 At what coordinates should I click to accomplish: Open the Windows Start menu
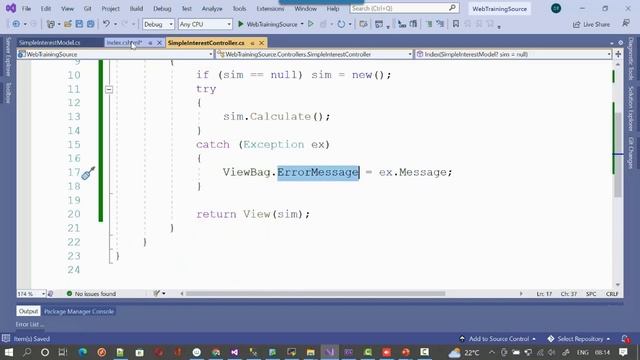pos(8,352)
